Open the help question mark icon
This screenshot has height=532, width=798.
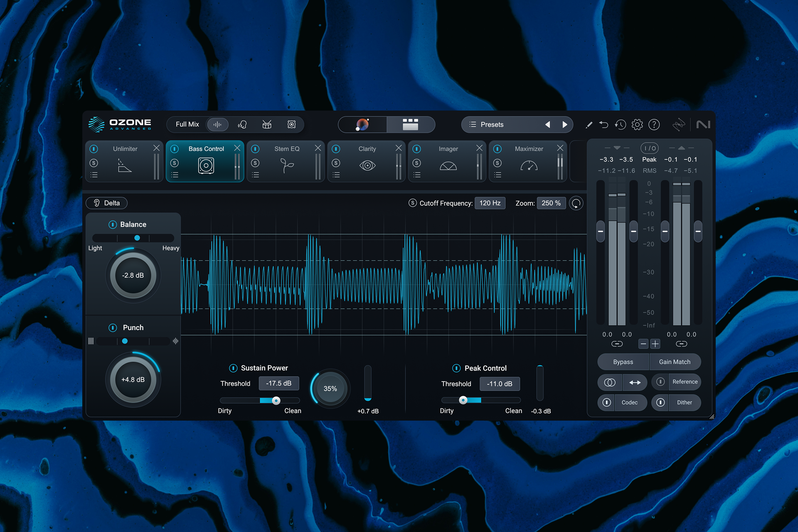tap(654, 124)
